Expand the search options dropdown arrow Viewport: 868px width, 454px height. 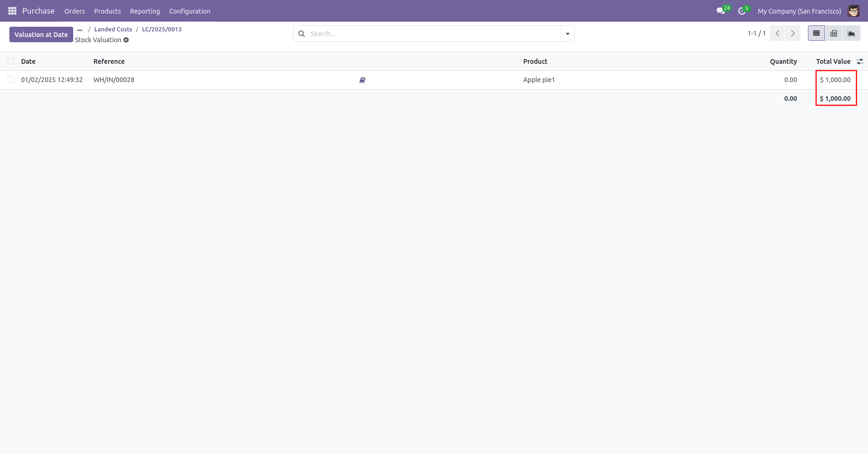pos(568,34)
